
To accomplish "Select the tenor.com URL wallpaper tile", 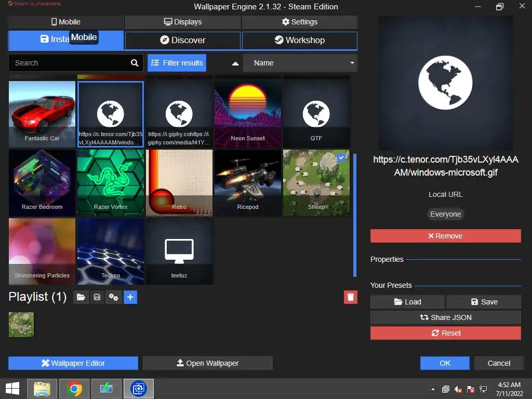I will point(111,114).
